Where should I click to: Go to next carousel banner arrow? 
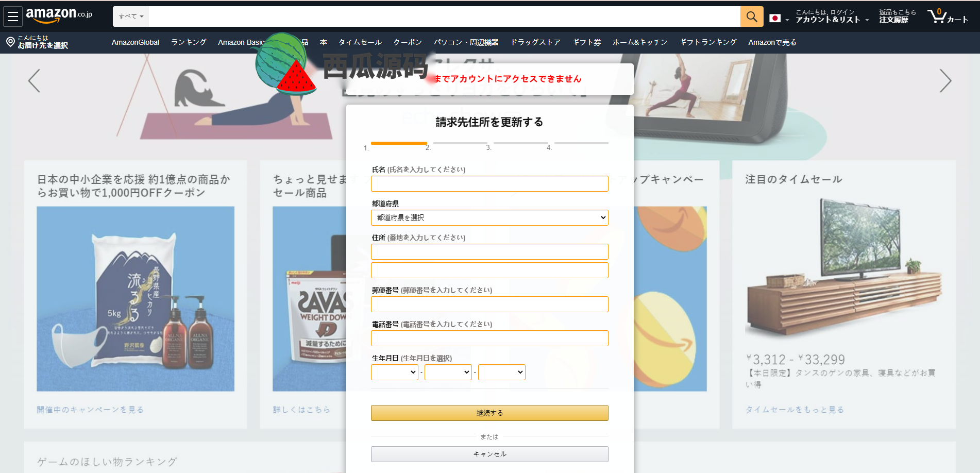(945, 81)
